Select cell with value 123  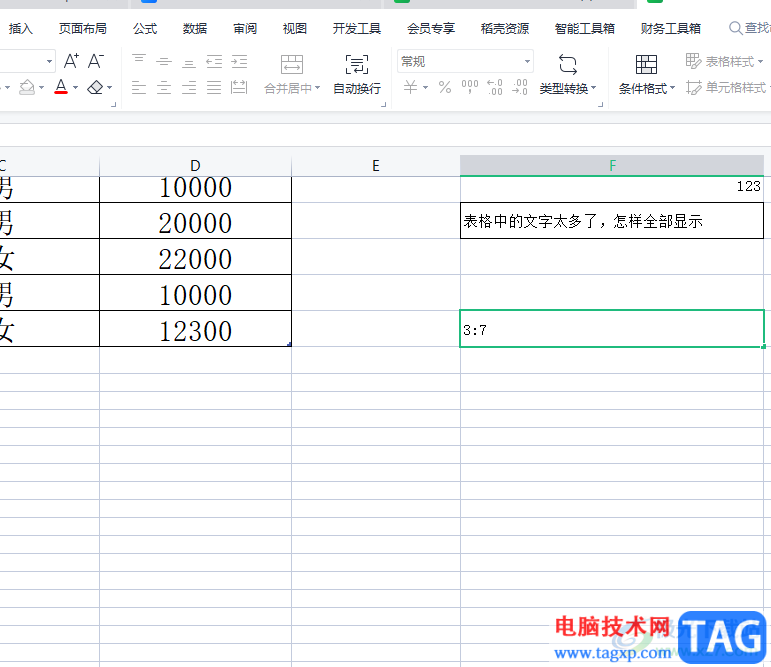point(612,189)
